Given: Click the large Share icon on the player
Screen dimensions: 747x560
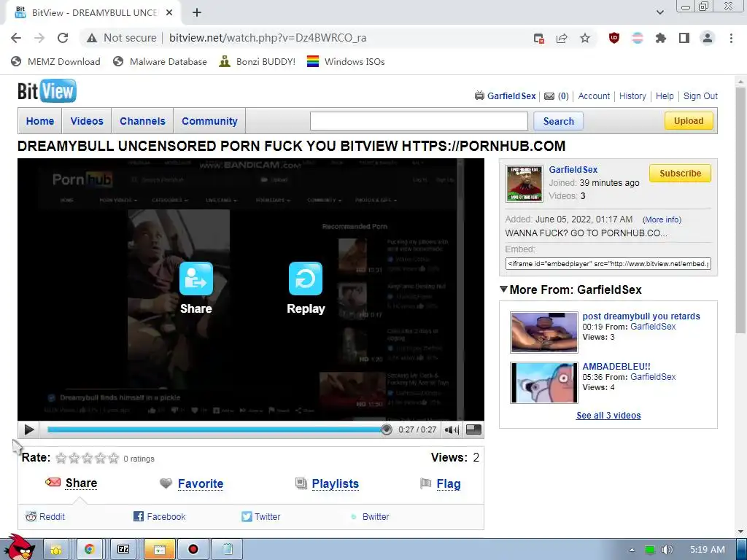Looking at the screenshot, I should [196, 279].
